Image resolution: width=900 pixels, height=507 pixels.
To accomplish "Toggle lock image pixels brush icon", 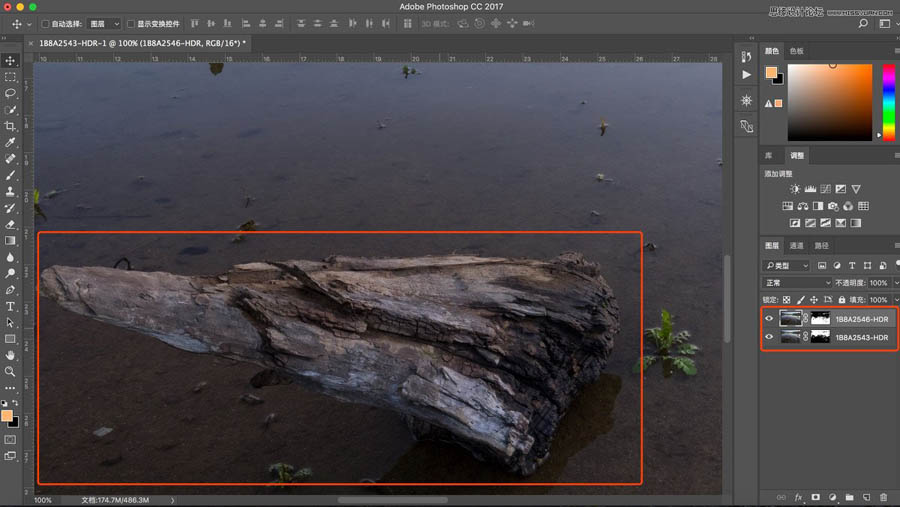I will point(801,300).
